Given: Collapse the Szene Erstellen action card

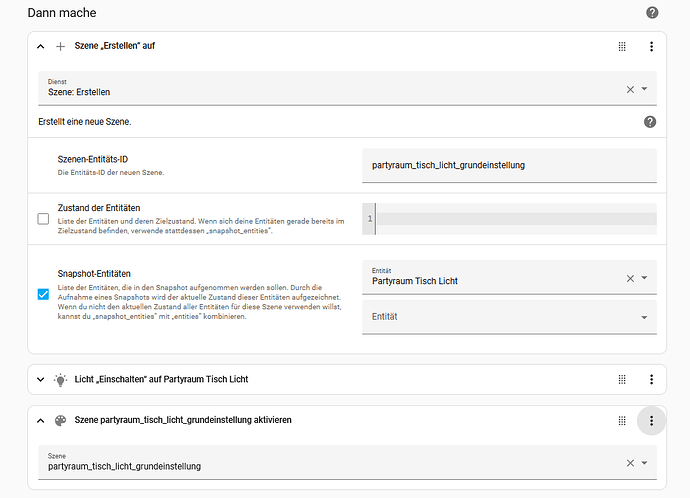Looking at the screenshot, I should 41,46.
